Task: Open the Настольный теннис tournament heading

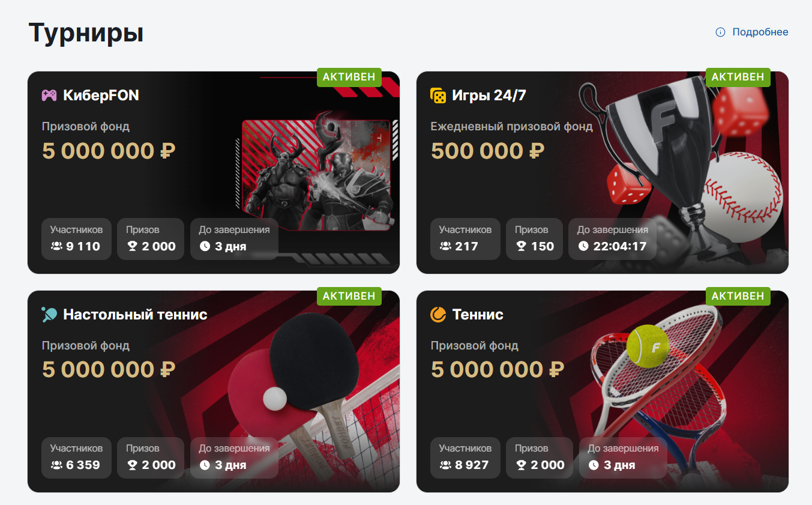Action: 135,314
